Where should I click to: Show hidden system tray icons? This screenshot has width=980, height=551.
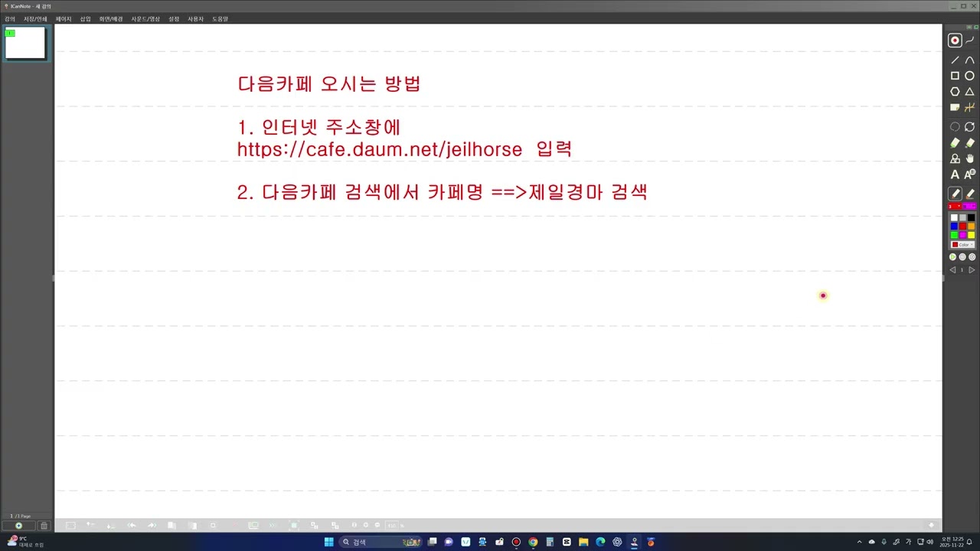click(x=859, y=542)
